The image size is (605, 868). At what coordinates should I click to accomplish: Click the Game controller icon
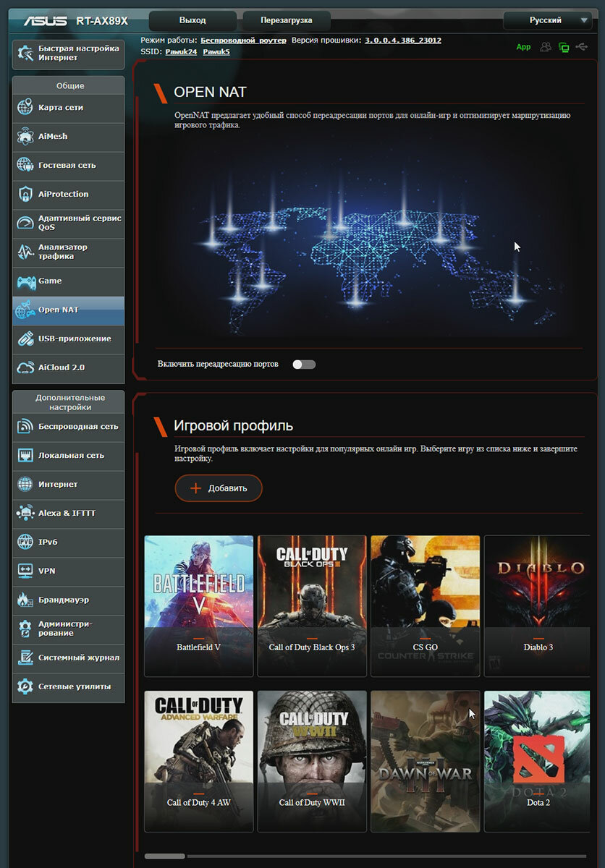click(x=25, y=281)
